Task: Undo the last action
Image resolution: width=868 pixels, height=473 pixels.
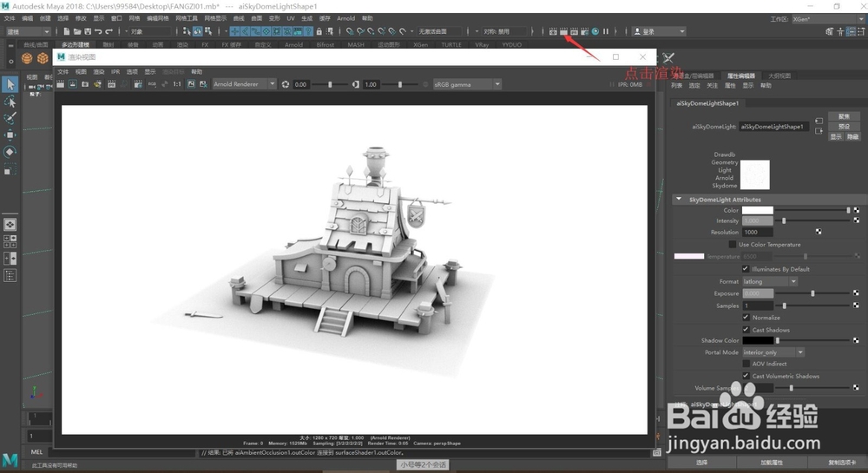Action: [x=98, y=31]
